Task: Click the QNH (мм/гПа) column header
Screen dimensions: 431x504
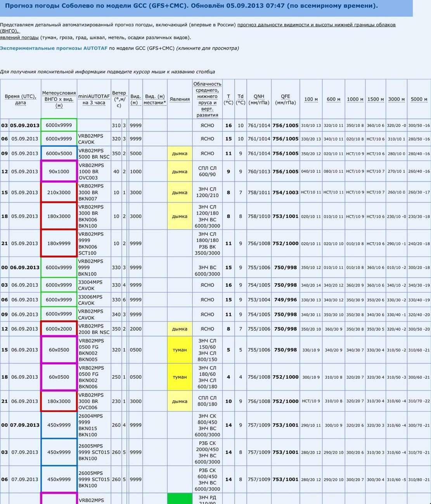Action: coord(259,99)
